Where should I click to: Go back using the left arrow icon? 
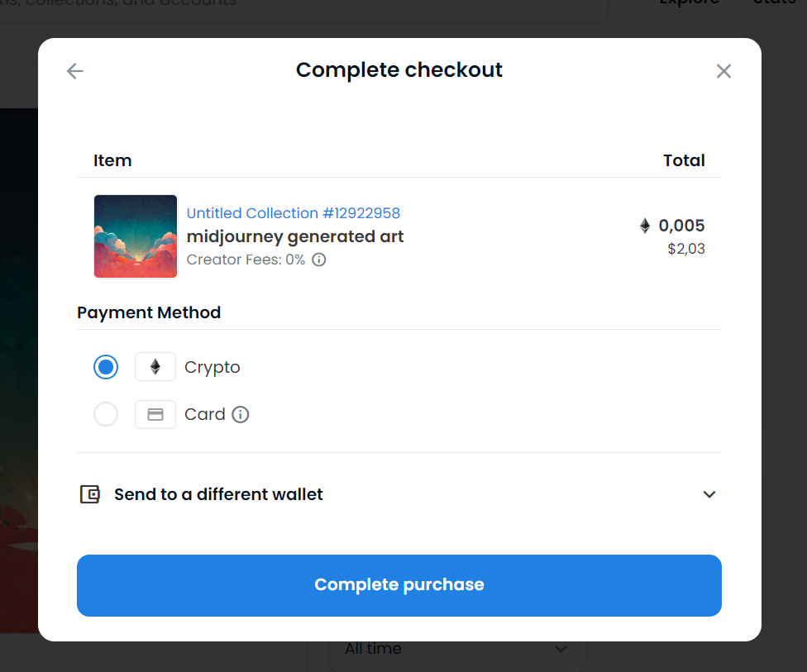coord(75,71)
